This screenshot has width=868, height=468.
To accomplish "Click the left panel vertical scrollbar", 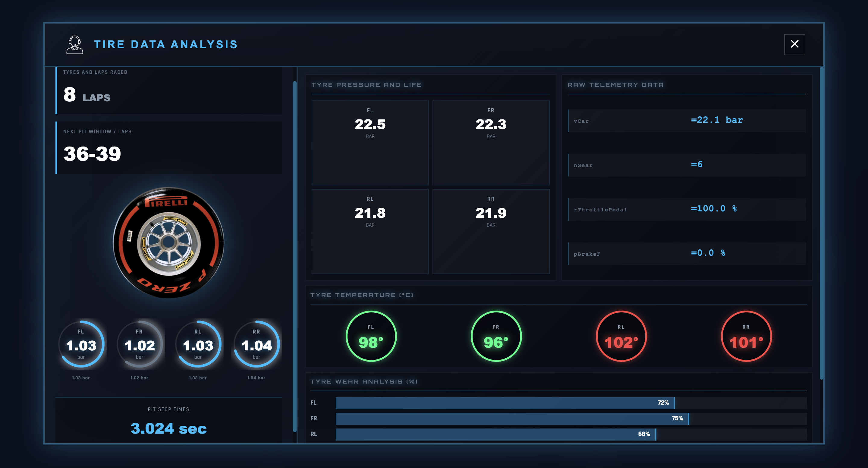I will pos(294,256).
